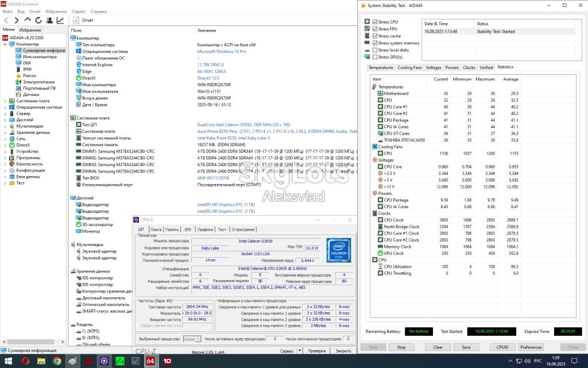Open Google Chrome from the taskbar
Viewport: 588px width, 368px height.
[57, 361]
